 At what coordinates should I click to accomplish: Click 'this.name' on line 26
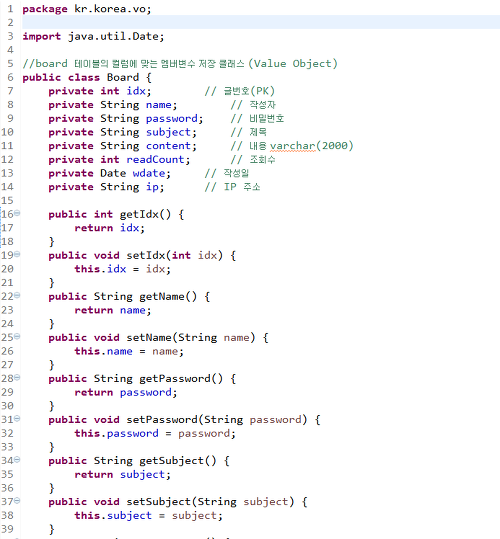(103, 351)
